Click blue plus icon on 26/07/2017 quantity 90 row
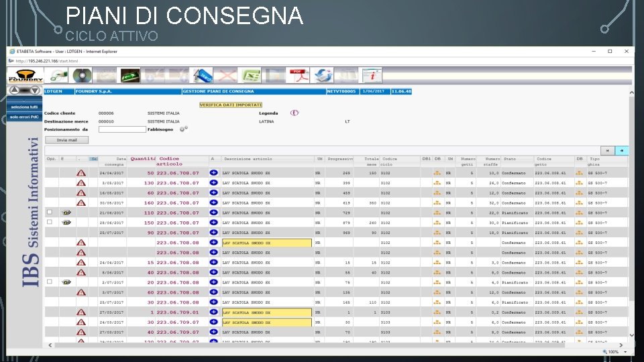Screen dimensions: 644x362 [x=213, y=233]
